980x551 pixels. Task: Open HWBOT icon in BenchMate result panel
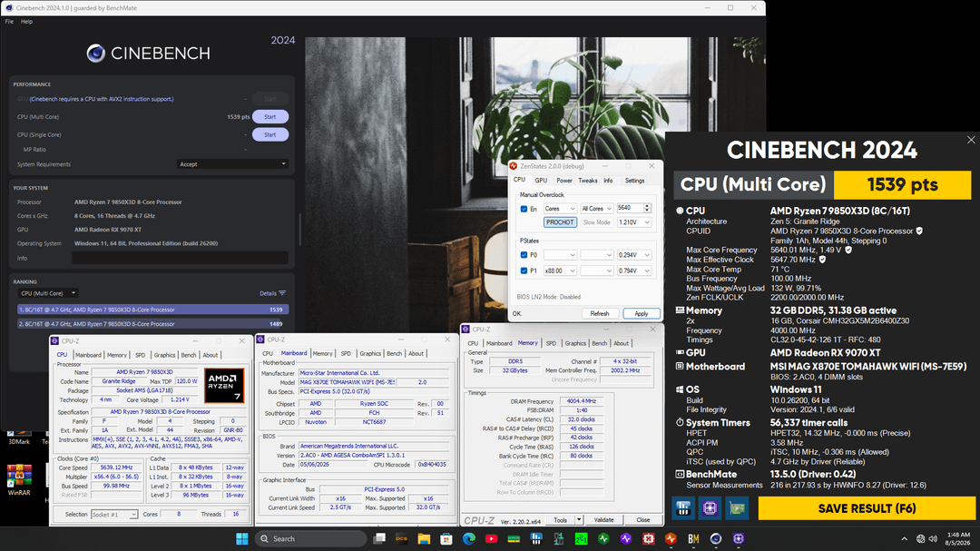point(682,508)
